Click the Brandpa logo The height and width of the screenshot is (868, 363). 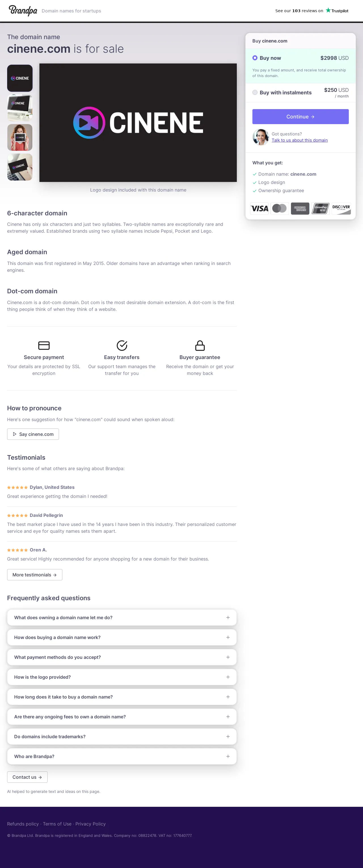coord(23,10)
